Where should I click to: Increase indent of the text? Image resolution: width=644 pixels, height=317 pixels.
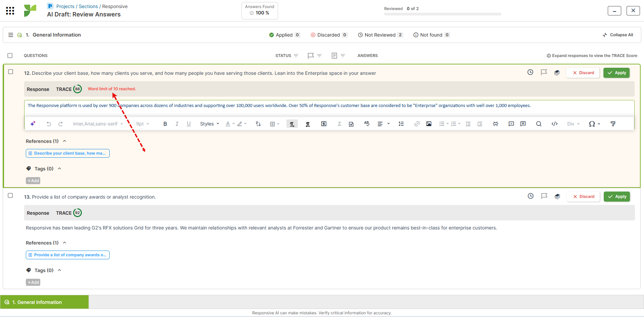pyautogui.click(x=480, y=124)
